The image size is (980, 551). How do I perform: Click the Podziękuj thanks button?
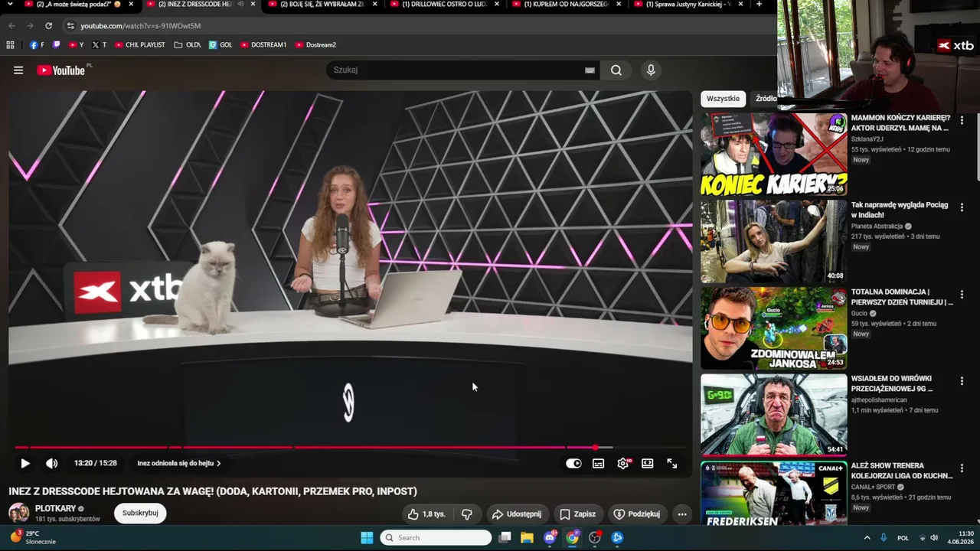pos(637,514)
